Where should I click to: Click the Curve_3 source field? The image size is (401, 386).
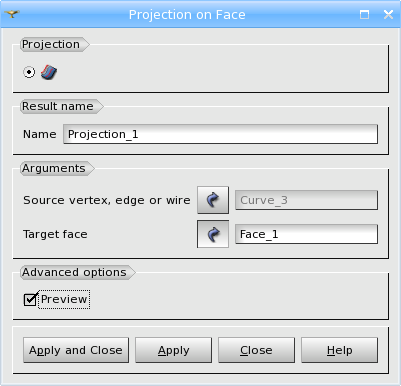pos(306,200)
